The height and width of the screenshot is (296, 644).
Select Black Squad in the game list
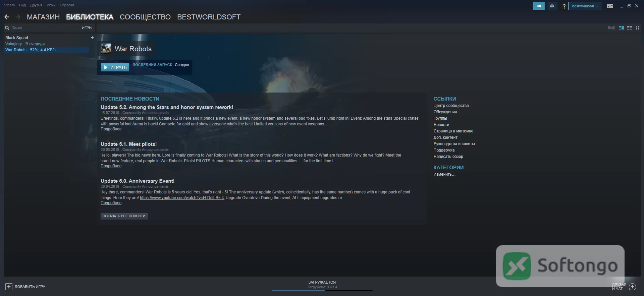[17, 38]
